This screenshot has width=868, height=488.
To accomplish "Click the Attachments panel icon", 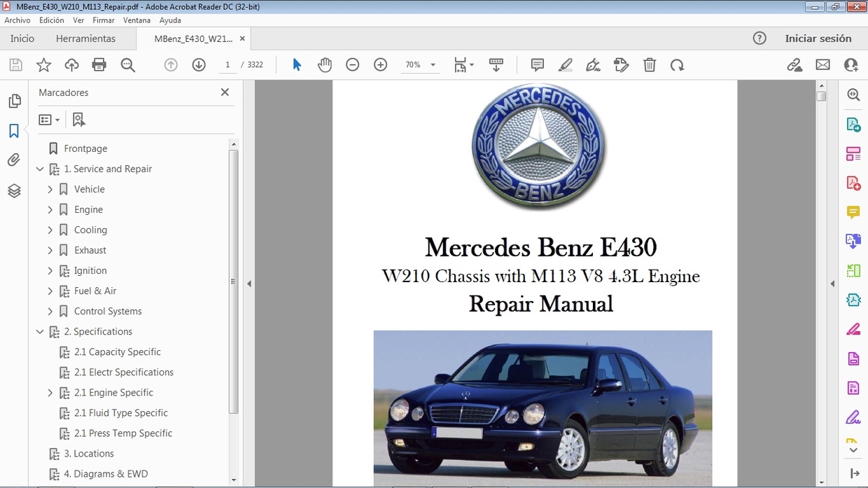I will click(x=15, y=160).
